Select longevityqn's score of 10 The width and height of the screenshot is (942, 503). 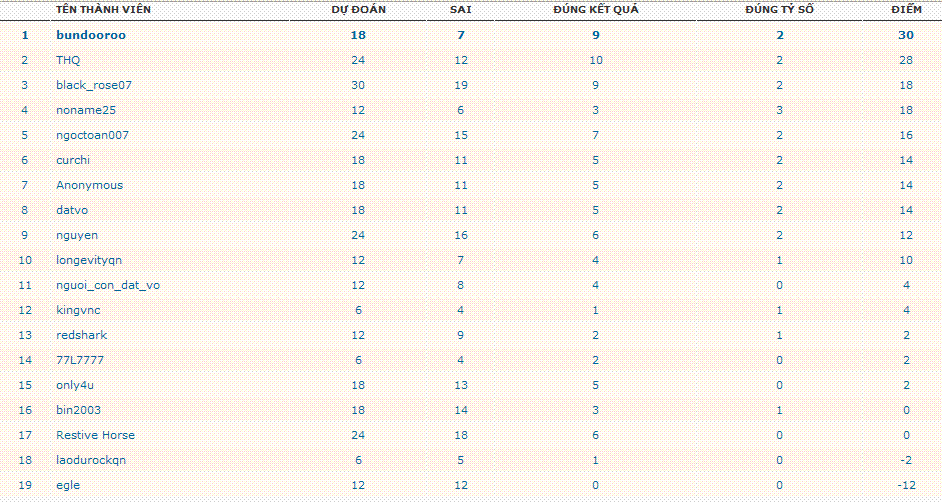[906, 260]
